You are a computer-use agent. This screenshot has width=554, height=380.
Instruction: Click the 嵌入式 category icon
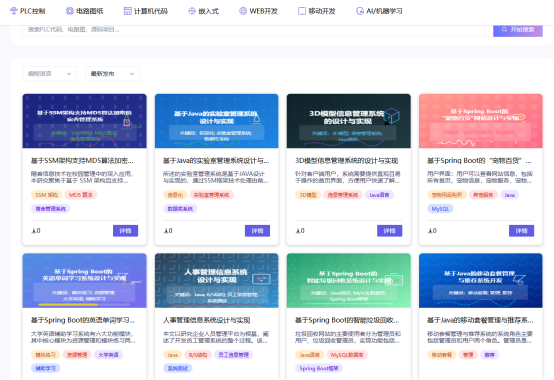(x=192, y=11)
